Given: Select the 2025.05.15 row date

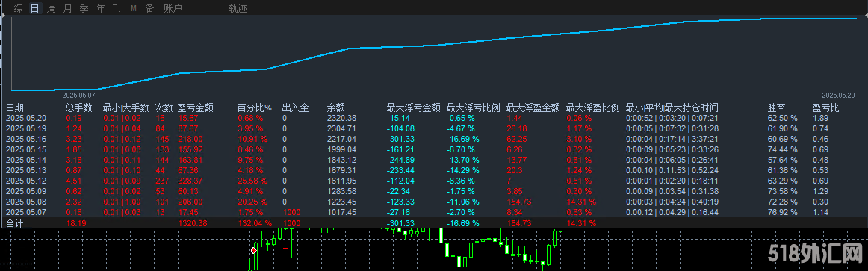Looking at the screenshot, I should click(x=25, y=149).
